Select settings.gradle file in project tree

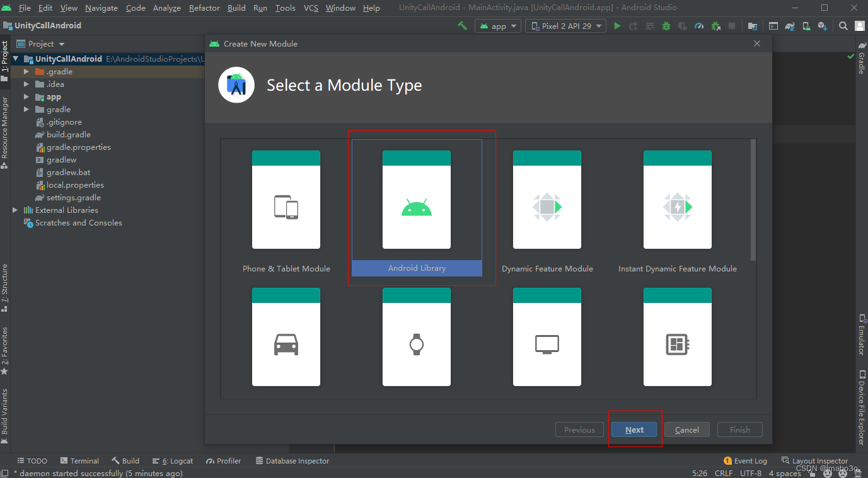67,198
